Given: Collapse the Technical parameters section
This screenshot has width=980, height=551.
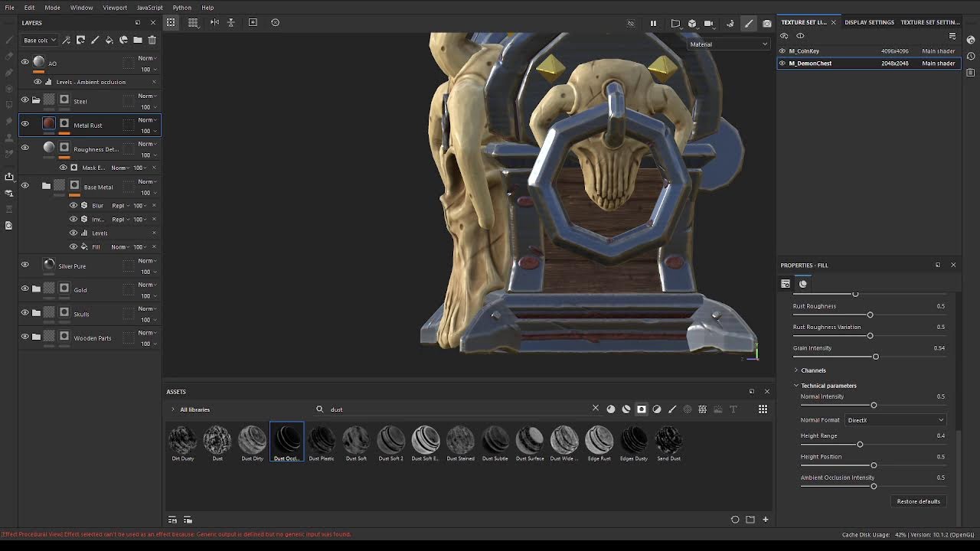Looking at the screenshot, I should click(796, 386).
